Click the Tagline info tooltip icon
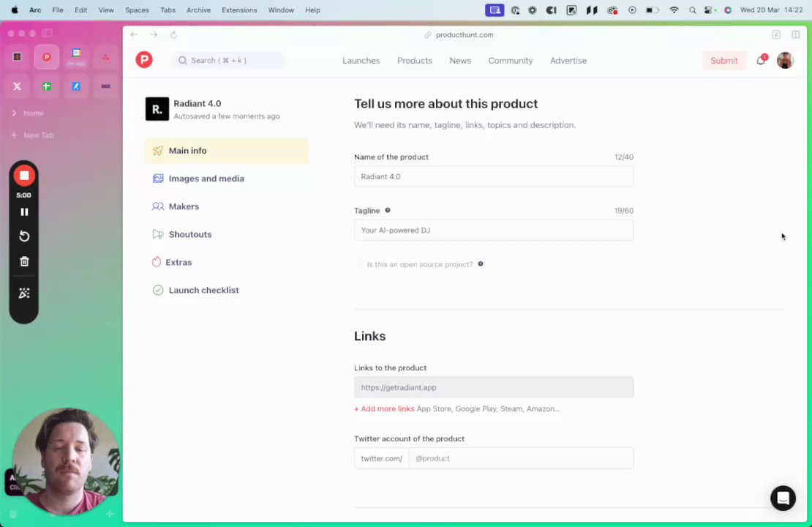The height and width of the screenshot is (527, 812). (x=388, y=210)
